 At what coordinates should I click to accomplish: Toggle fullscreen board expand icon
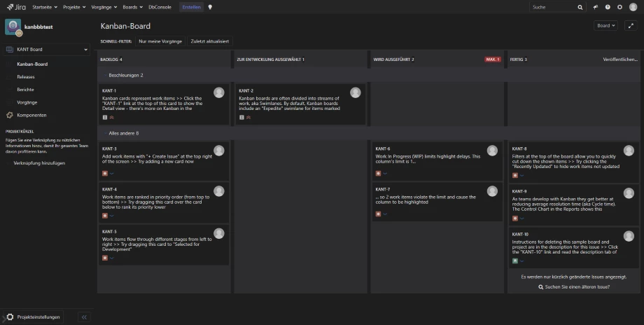(631, 25)
